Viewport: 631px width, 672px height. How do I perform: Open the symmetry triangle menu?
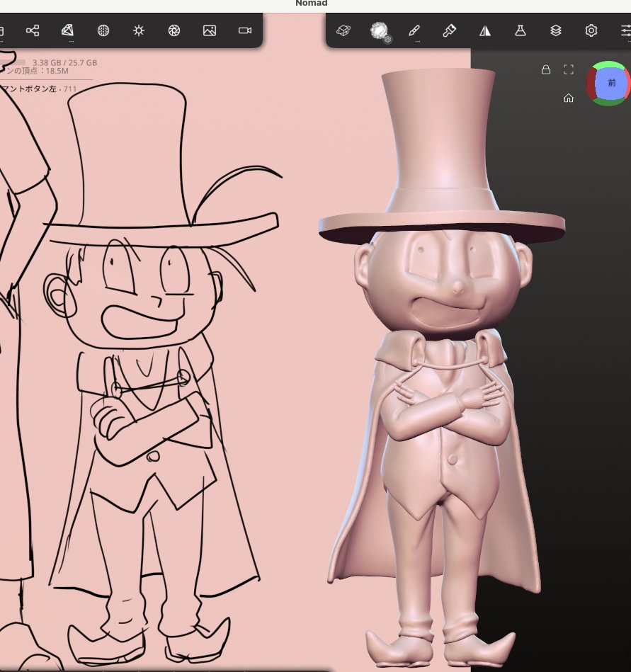(485, 30)
